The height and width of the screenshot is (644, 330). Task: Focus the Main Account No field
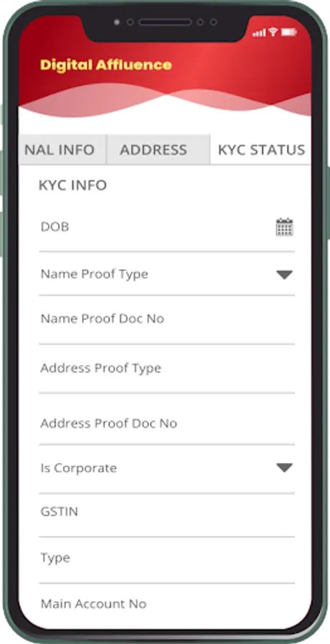point(167,604)
